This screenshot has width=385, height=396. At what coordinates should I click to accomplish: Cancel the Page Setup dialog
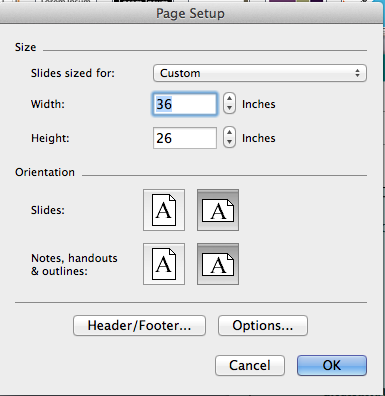coord(250,365)
